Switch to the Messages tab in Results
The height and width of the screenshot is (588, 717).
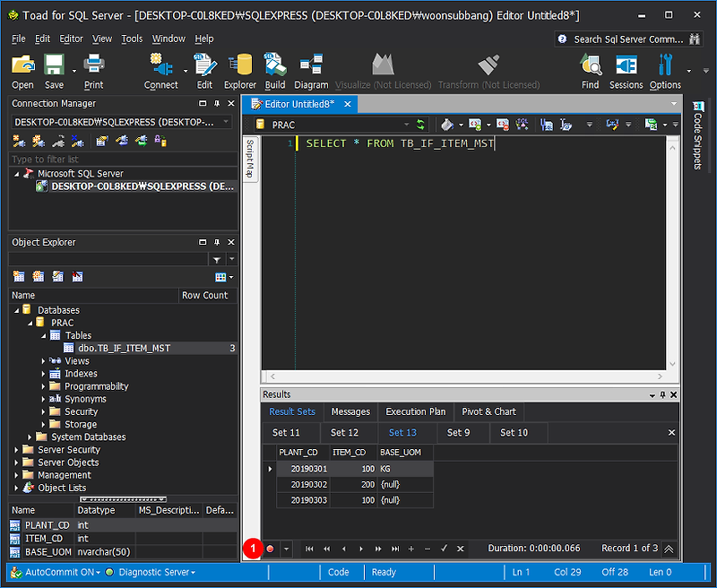(350, 411)
